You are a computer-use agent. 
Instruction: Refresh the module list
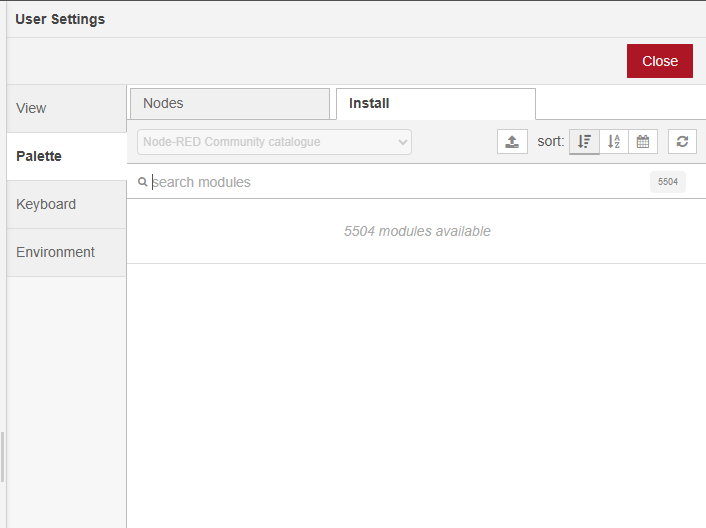point(682,142)
